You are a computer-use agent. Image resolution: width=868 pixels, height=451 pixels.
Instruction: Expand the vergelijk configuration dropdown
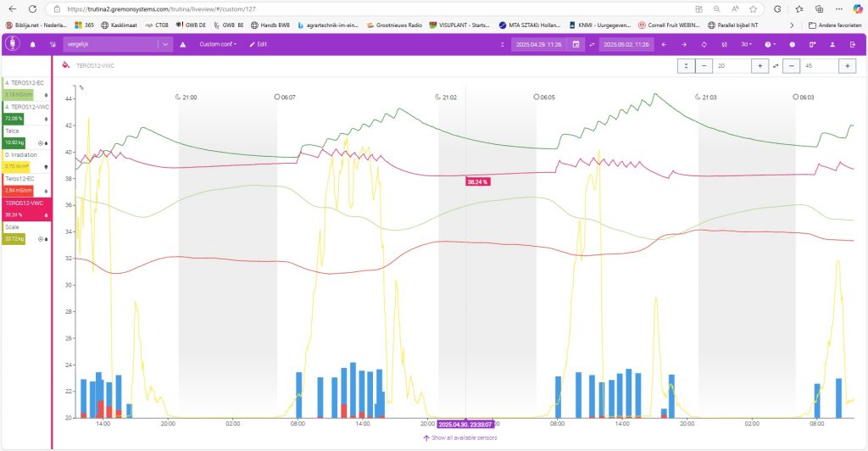pos(165,44)
